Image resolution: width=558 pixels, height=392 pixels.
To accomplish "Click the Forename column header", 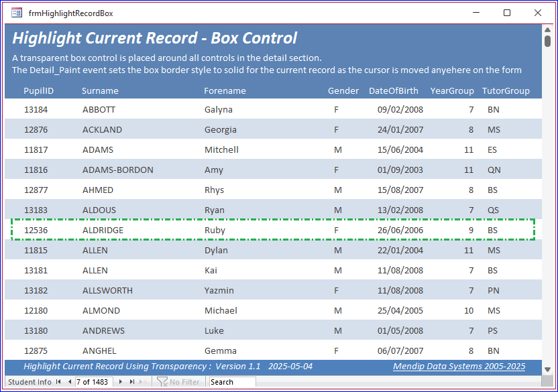I will pos(225,90).
